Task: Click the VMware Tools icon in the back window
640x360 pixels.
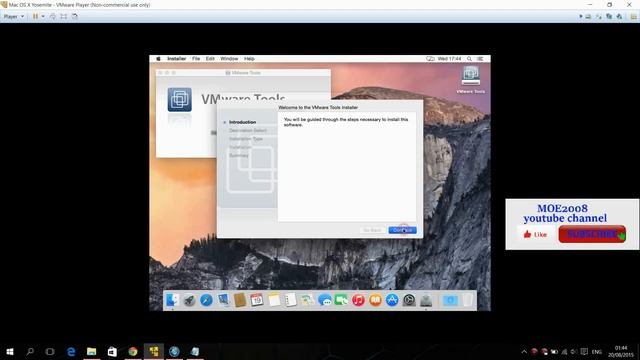Action: (180, 99)
